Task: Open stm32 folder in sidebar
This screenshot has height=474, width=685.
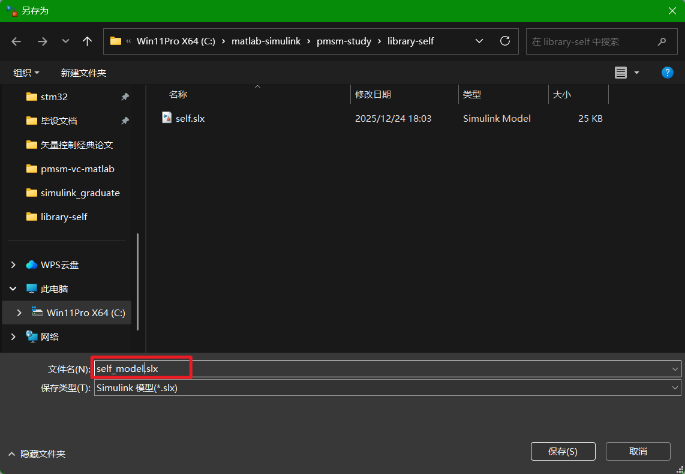Action: [x=54, y=97]
